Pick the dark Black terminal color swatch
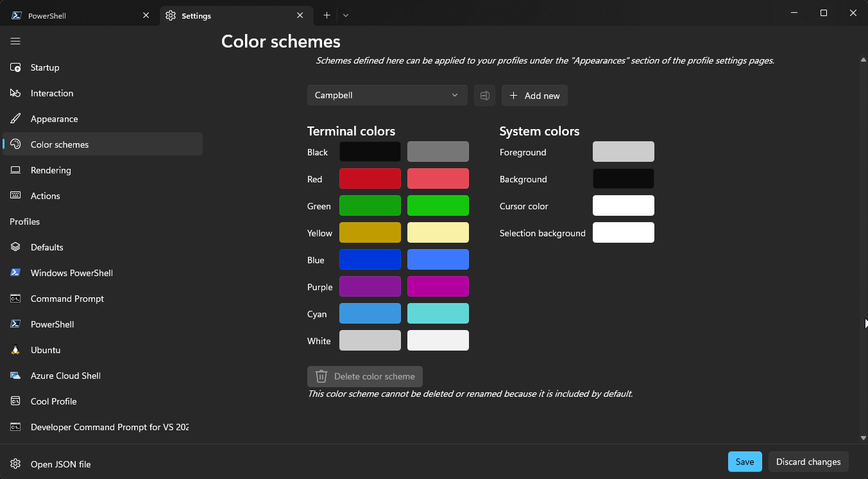Image resolution: width=868 pixels, height=479 pixels. click(370, 152)
